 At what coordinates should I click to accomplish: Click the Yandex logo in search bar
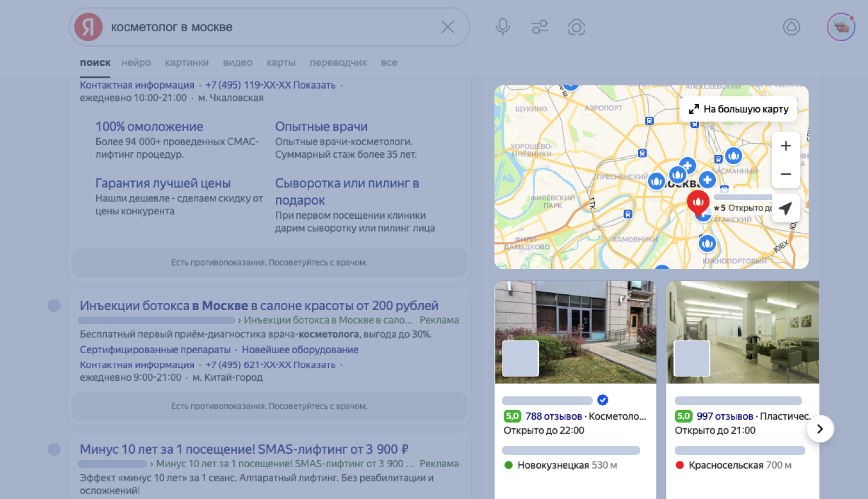tap(89, 27)
